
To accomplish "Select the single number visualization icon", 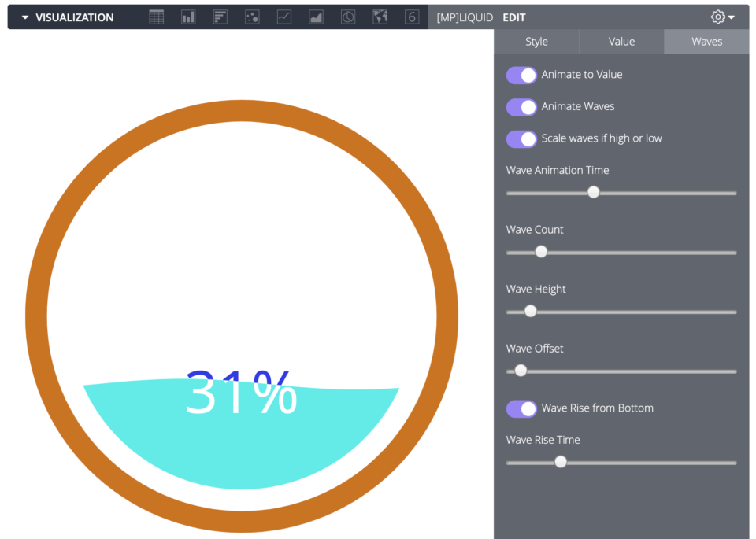I will (411, 17).
